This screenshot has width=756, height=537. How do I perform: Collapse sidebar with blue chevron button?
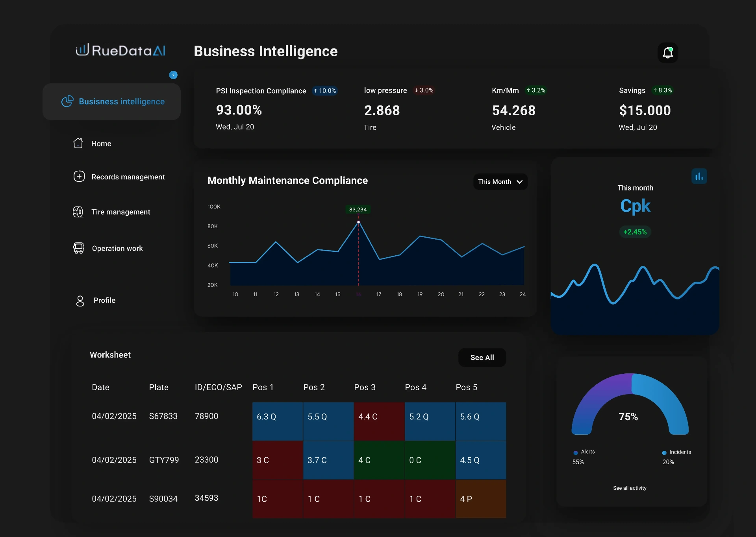pyautogui.click(x=173, y=75)
